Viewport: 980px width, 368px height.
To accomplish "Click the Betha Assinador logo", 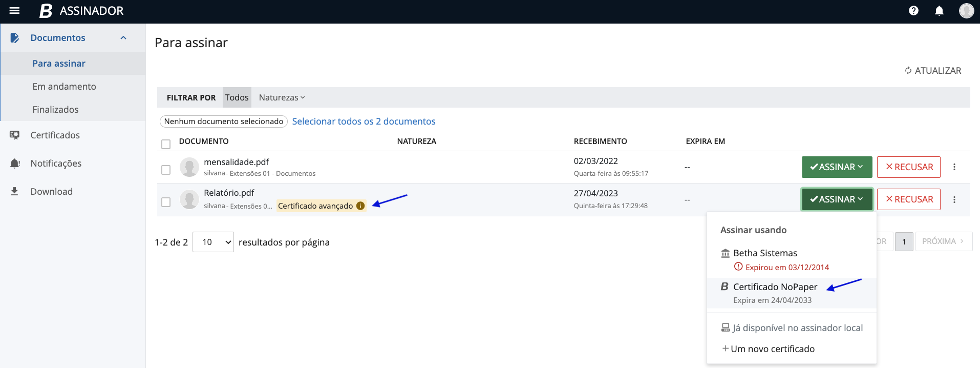I will coord(81,11).
